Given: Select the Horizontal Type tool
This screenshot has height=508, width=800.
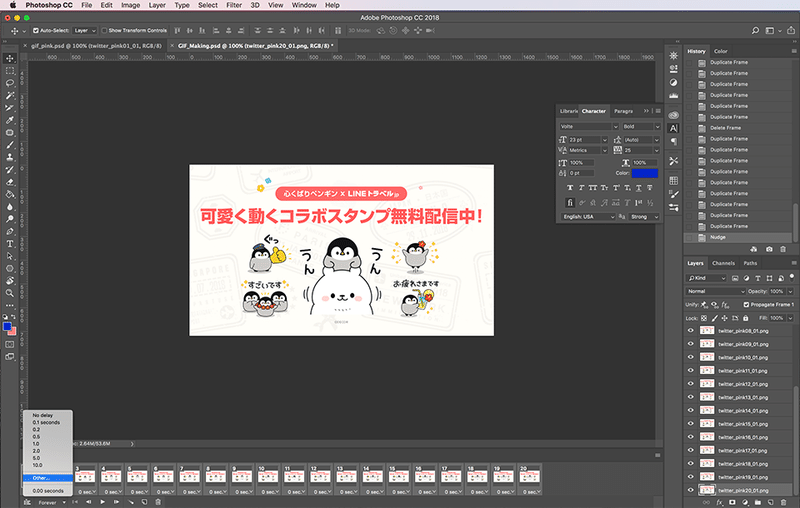Looking at the screenshot, I should (x=10, y=244).
